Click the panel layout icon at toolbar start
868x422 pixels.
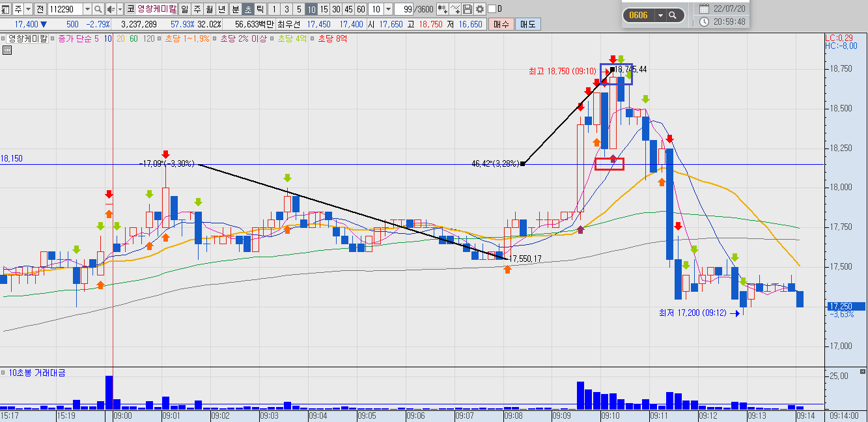point(5,9)
